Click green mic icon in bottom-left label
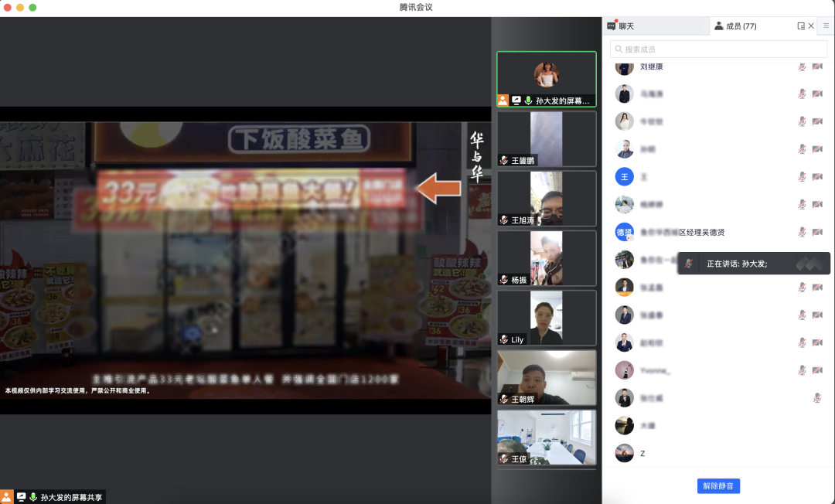This screenshot has width=835, height=504. (x=33, y=497)
